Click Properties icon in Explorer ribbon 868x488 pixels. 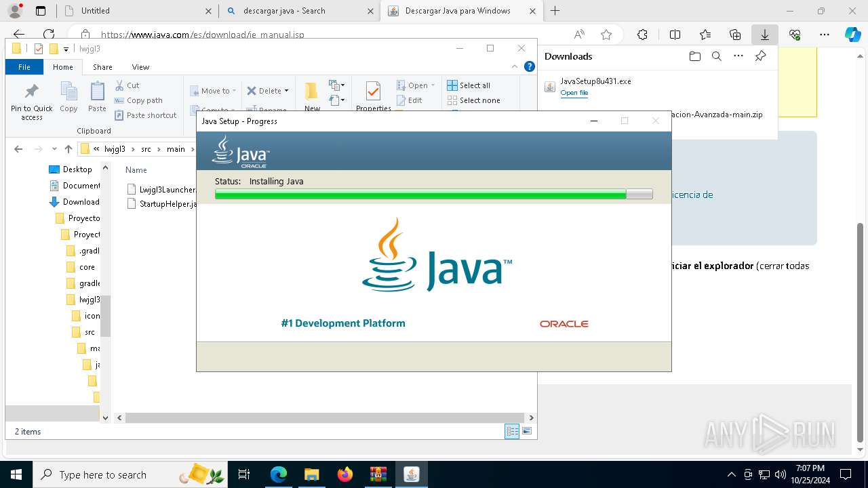[x=373, y=96]
